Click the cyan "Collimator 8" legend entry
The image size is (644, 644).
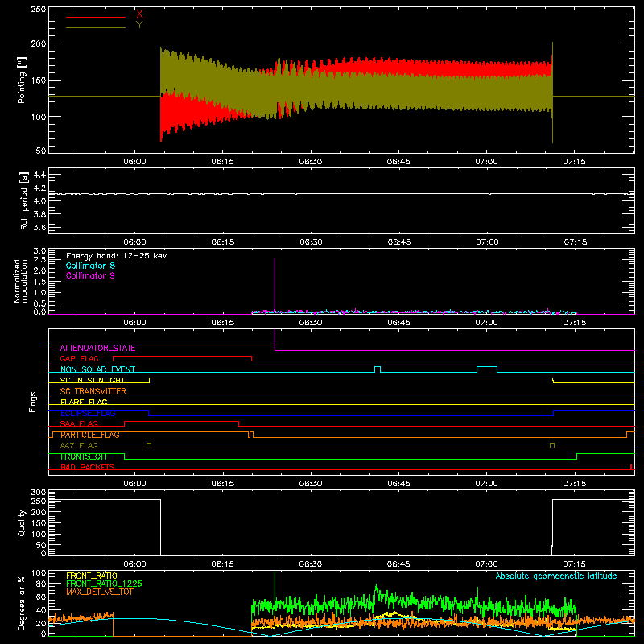[x=90, y=266]
